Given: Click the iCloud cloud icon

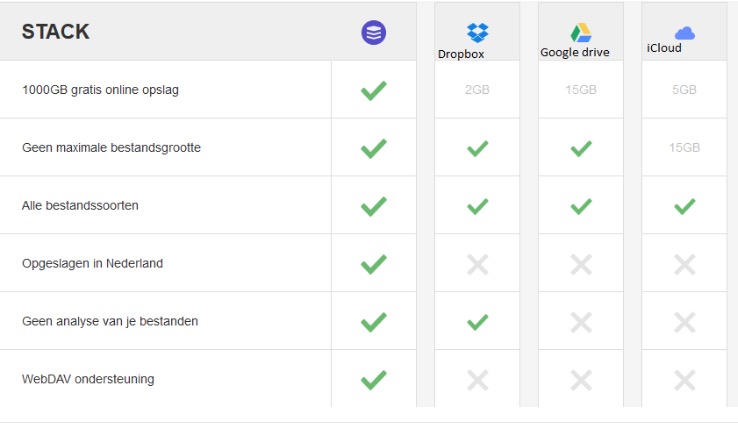Looking at the screenshot, I should [x=684, y=33].
